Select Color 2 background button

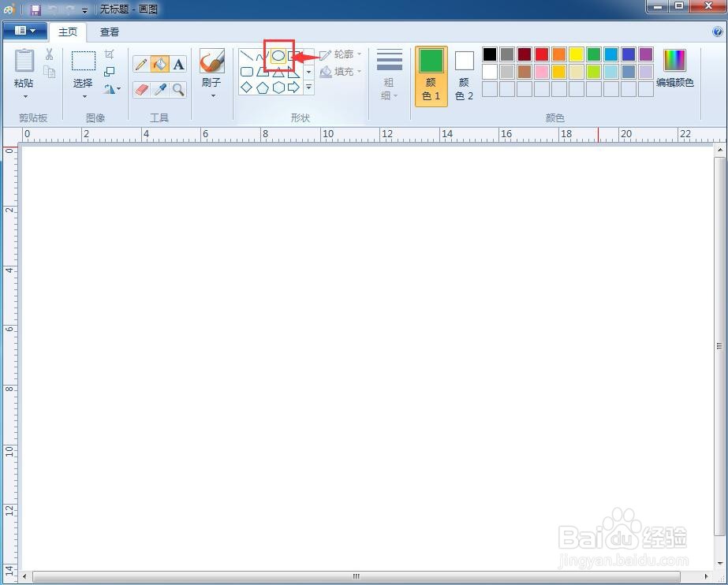[465, 76]
